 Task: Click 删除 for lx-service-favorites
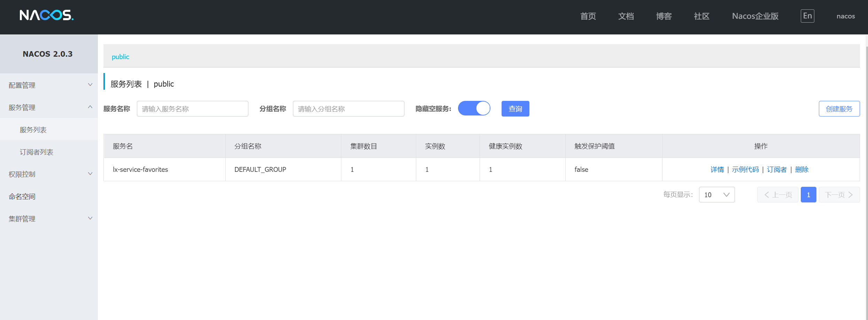click(801, 169)
